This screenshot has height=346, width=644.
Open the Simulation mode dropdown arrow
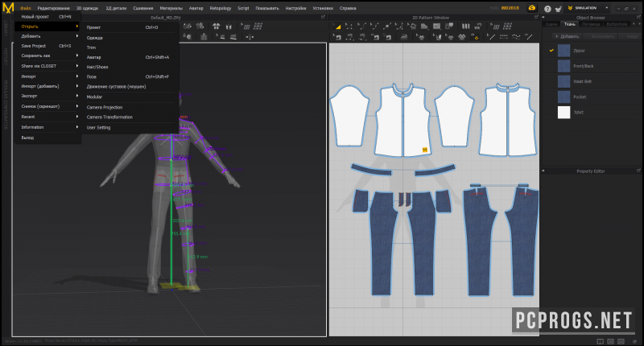(607, 8)
